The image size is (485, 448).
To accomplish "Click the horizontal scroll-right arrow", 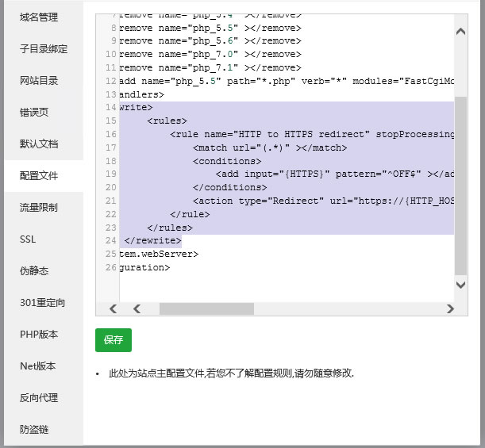I will coord(450,308).
